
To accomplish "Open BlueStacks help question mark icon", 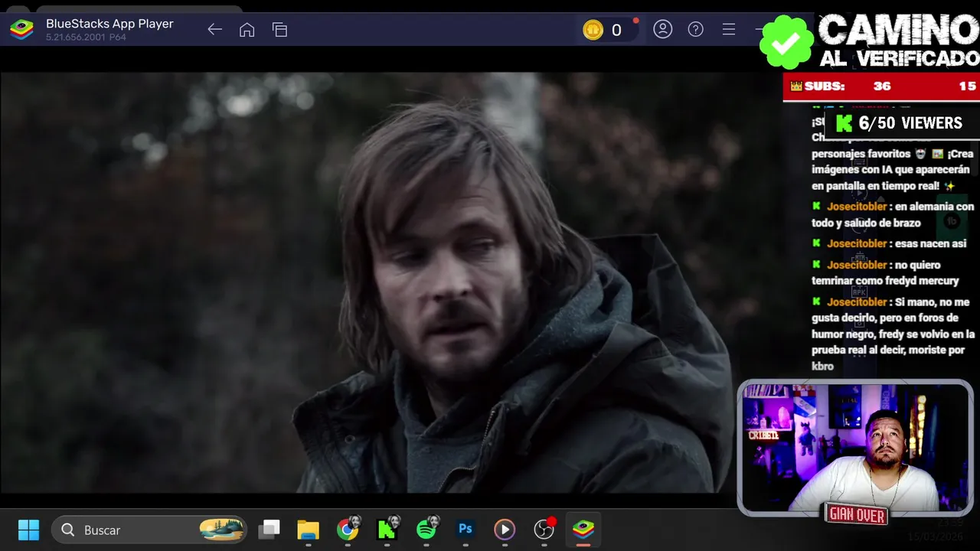I will [x=695, y=29].
